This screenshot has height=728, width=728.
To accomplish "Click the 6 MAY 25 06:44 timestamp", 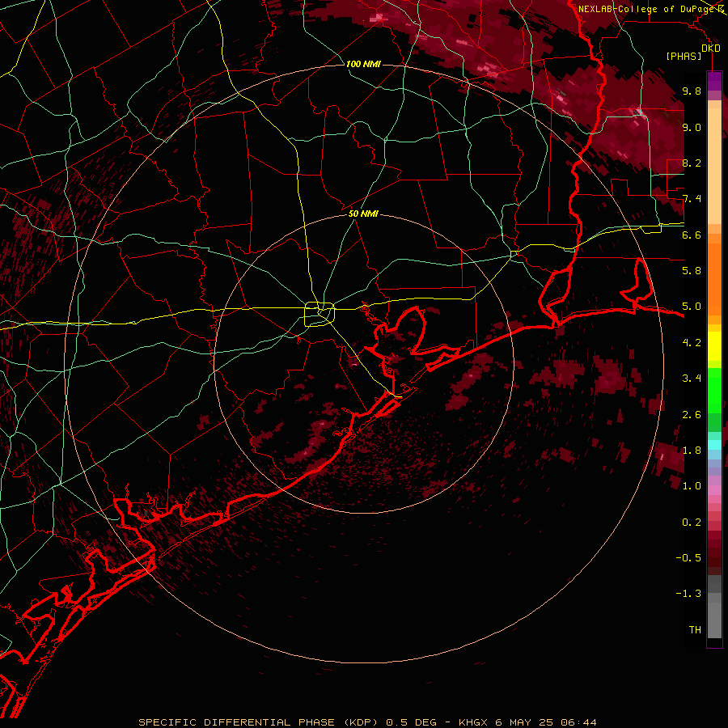I will coord(548,722).
